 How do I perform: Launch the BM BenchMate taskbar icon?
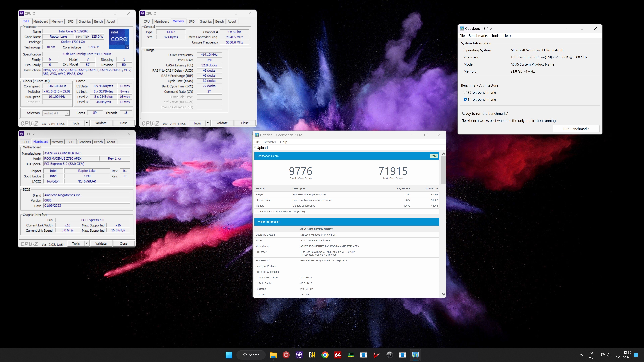click(x=312, y=355)
